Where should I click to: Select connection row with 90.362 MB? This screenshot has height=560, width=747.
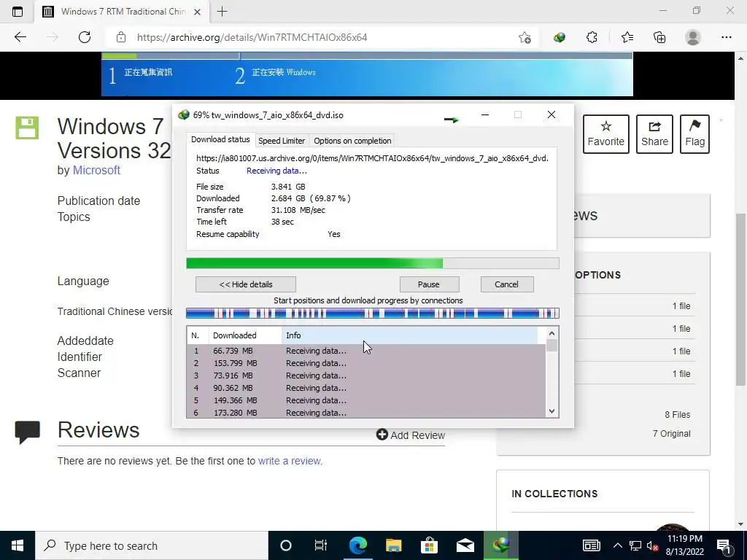point(366,388)
